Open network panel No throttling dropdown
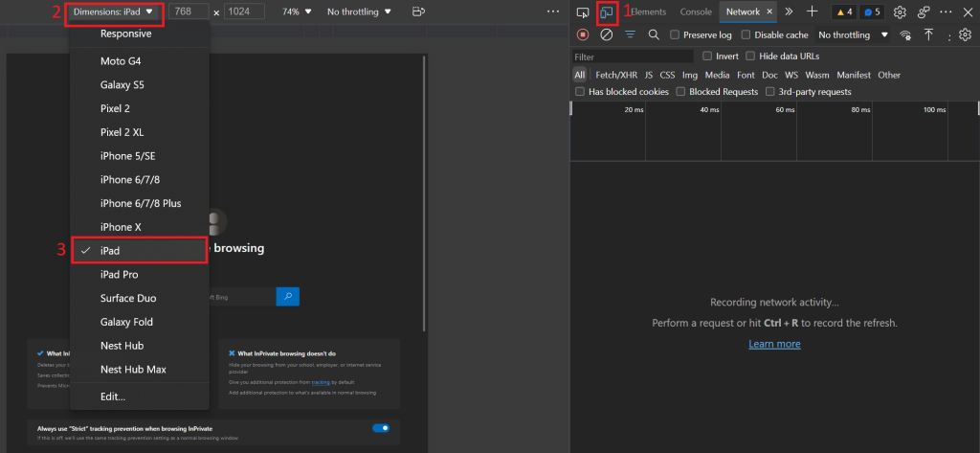This screenshot has width=980, height=453. coord(853,35)
